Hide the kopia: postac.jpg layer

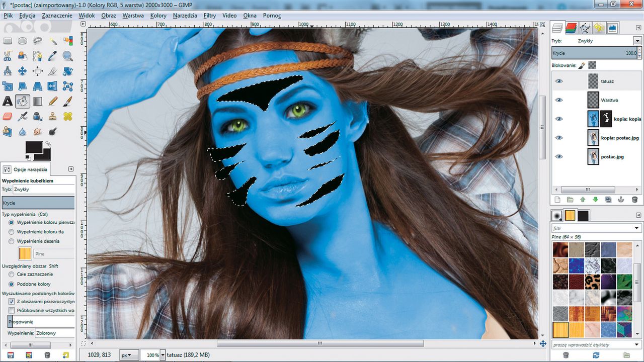pos(559,138)
